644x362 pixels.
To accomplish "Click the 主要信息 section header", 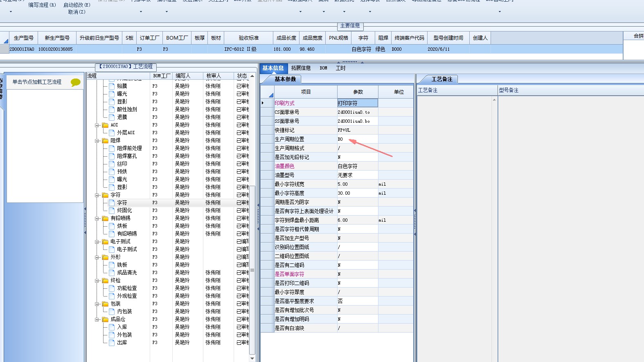I will pyautogui.click(x=350, y=25).
